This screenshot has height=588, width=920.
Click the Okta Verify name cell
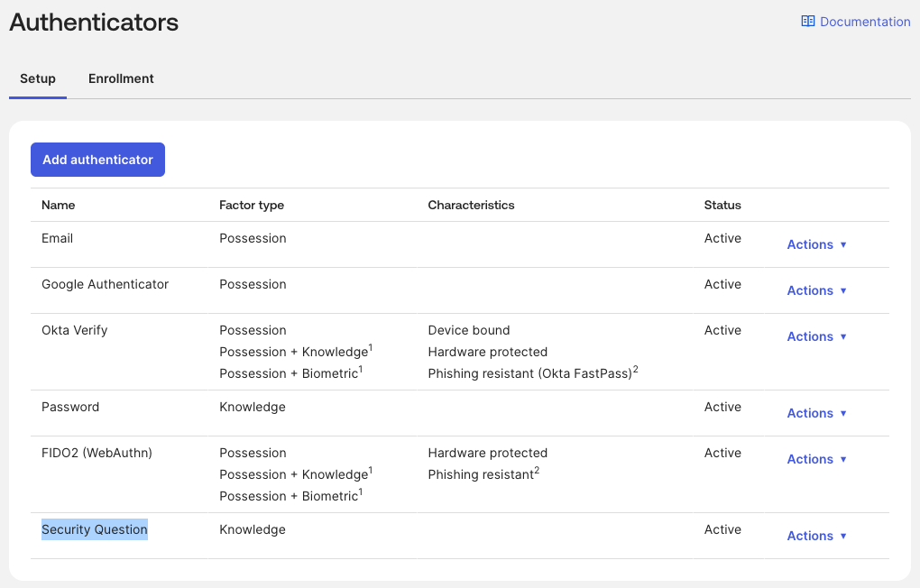pyautogui.click(x=75, y=330)
